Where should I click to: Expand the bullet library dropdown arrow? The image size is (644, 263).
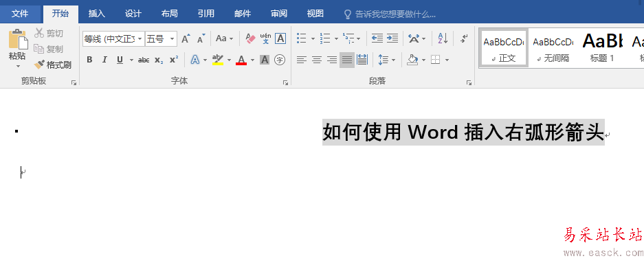click(x=313, y=39)
